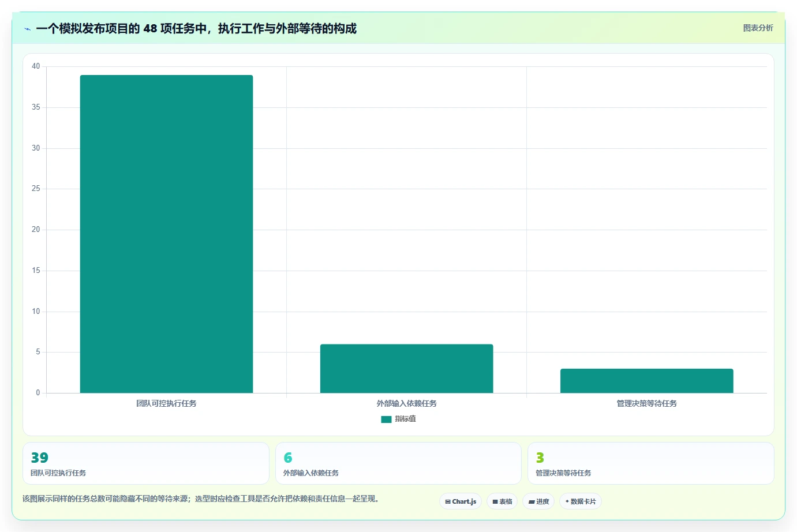This screenshot has width=797, height=532.
Task: Click the y-axis value 40
Action: point(36,66)
